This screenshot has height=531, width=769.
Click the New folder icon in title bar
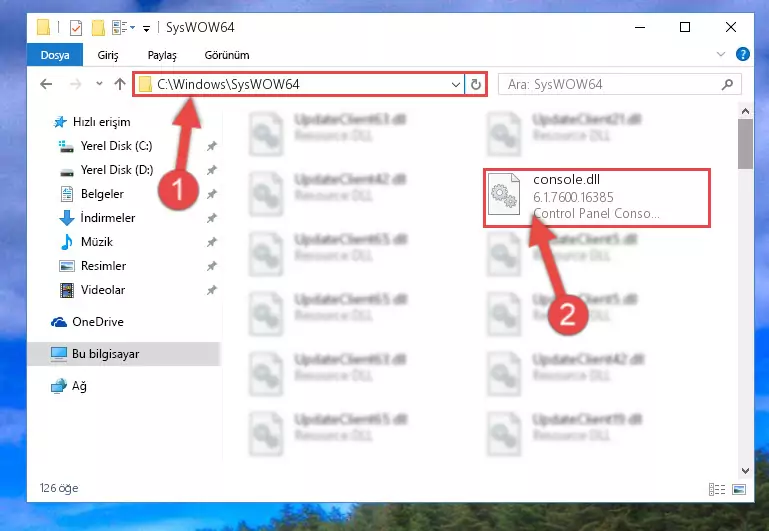[98, 27]
